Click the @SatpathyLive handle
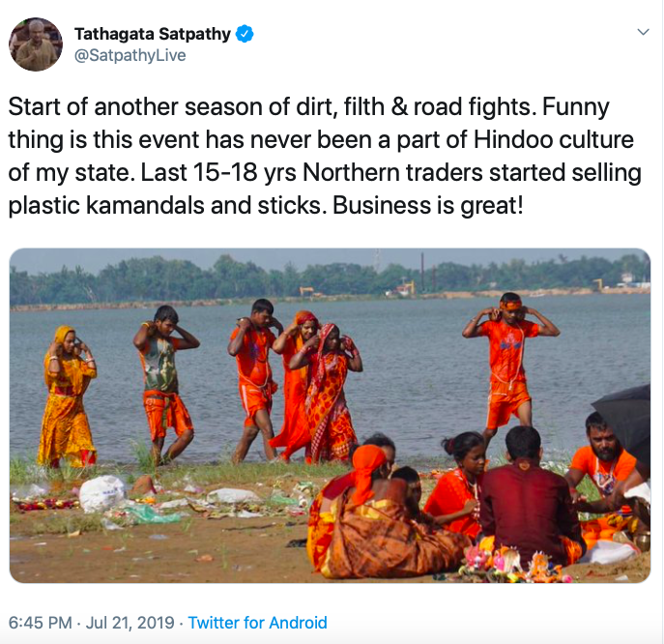The image size is (664, 644). click(x=130, y=55)
